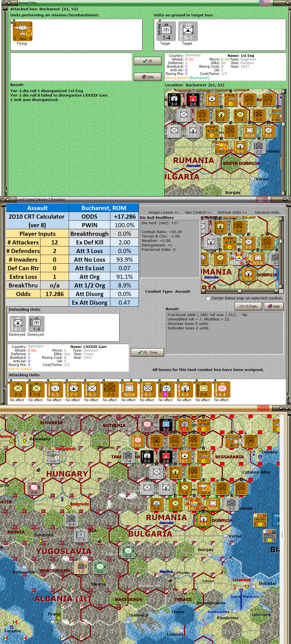Select the 1st Eng 1-4 target unit

click(166, 31)
